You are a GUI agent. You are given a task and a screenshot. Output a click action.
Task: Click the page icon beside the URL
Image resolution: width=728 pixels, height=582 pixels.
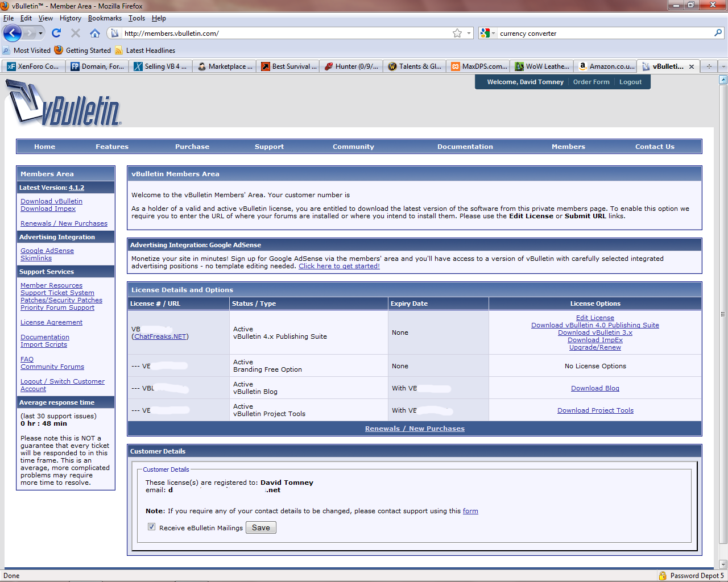tap(114, 33)
